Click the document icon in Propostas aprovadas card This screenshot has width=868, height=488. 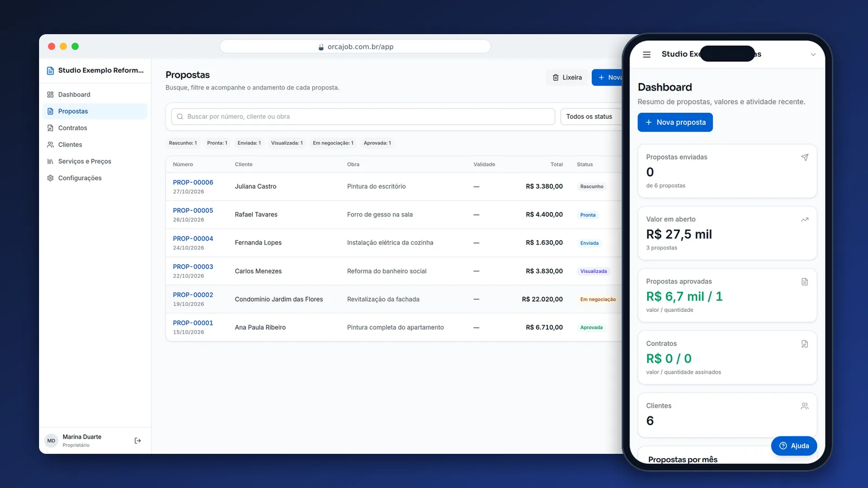[x=805, y=282]
